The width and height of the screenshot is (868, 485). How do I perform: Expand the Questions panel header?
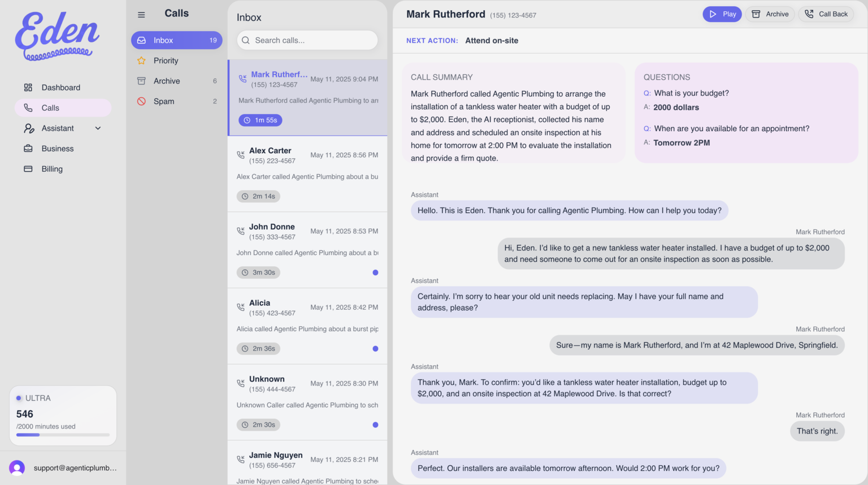[667, 77]
